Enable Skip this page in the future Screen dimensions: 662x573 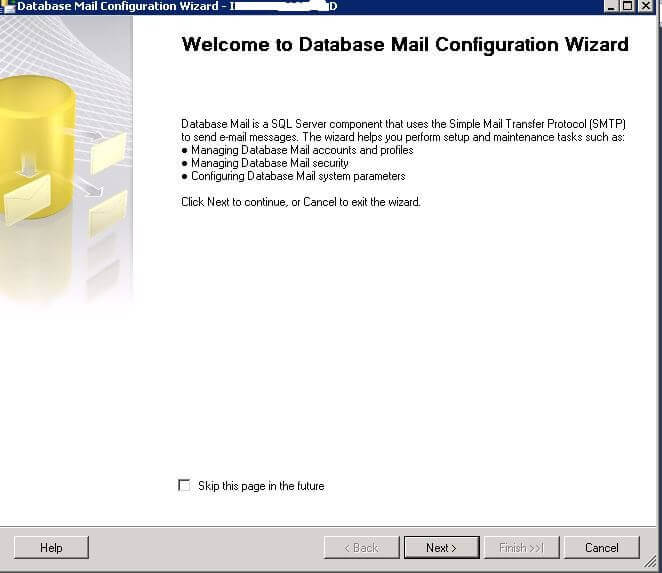[x=184, y=485]
